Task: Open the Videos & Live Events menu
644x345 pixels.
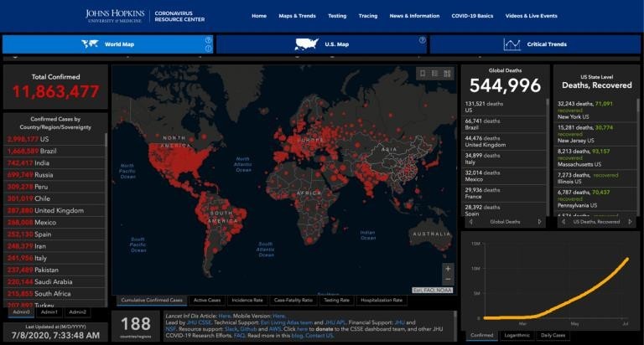Action: coord(532,16)
